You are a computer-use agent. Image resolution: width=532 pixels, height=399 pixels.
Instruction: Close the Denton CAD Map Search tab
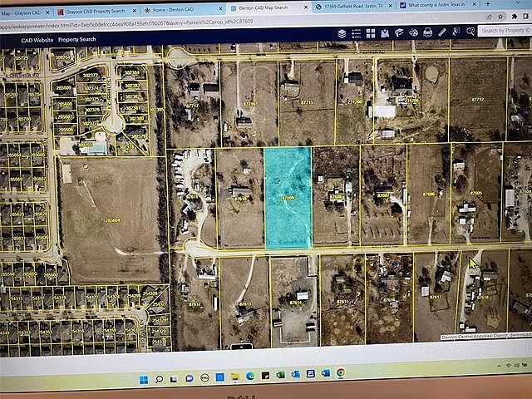303,6
